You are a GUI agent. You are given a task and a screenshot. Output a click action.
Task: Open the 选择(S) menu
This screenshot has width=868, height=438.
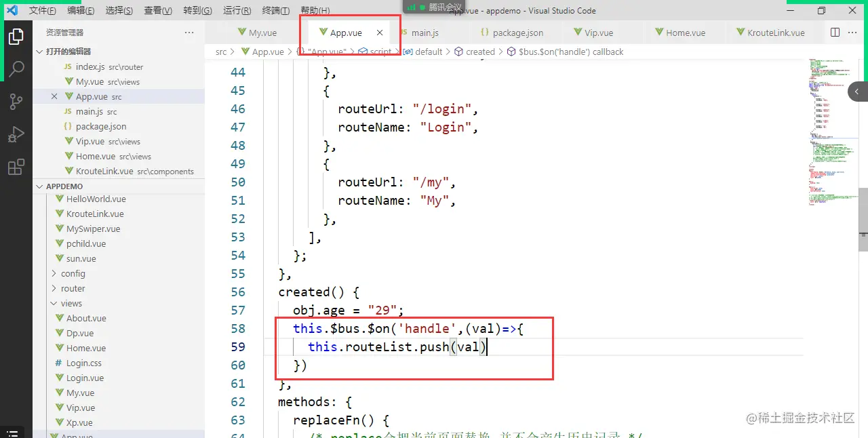pos(119,11)
